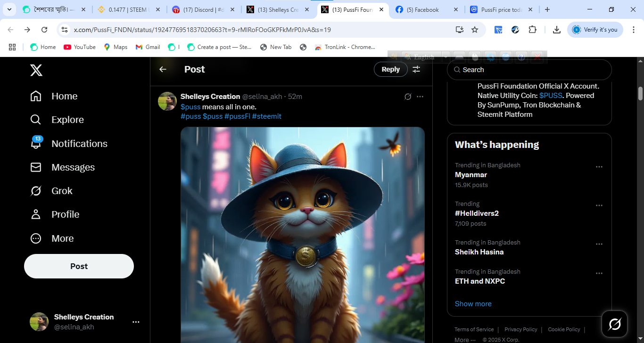Launch the Grok icon in the sidebar
The width and height of the screenshot is (644, 343).
coord(36,191)
